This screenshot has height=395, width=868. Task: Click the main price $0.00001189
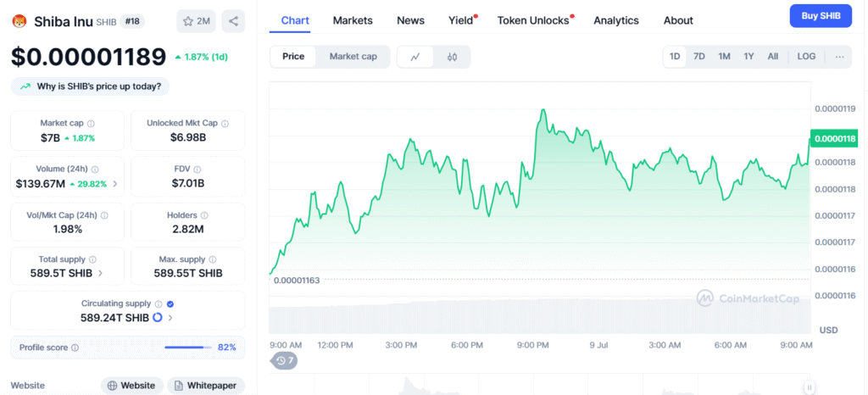88,57
